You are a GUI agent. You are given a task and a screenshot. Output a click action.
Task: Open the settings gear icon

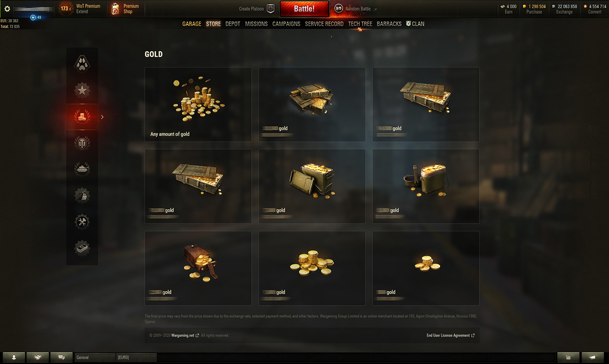[7, 9]
